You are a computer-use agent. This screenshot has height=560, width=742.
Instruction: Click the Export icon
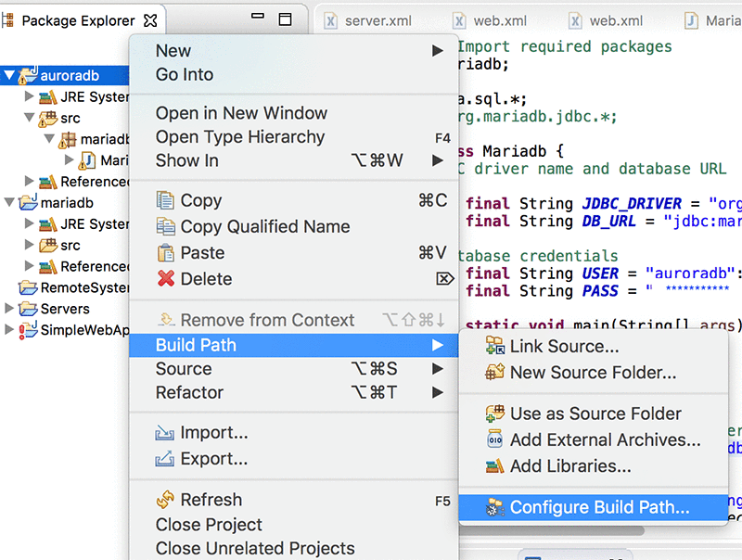(165, 459)
